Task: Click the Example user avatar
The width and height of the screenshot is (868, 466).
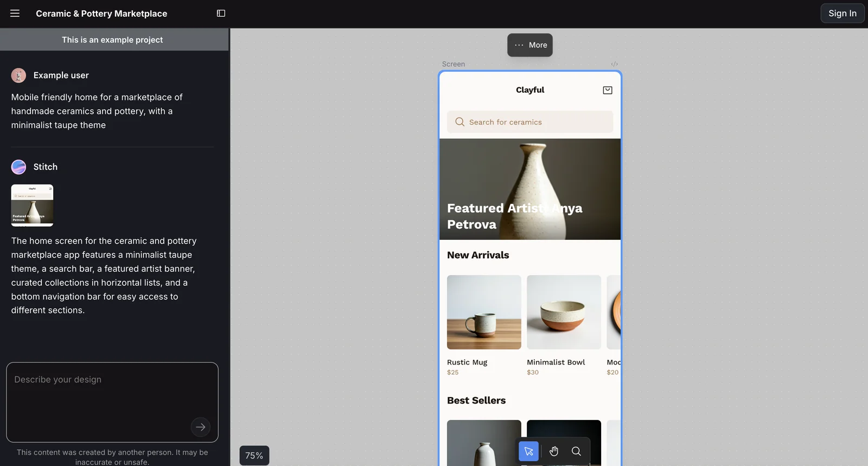Action: click(18, 75)
